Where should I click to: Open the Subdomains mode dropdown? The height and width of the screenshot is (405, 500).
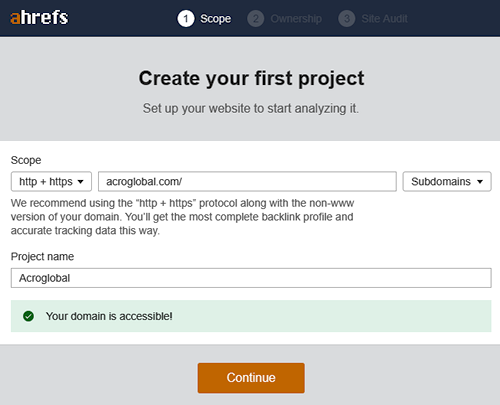point(447,181)
